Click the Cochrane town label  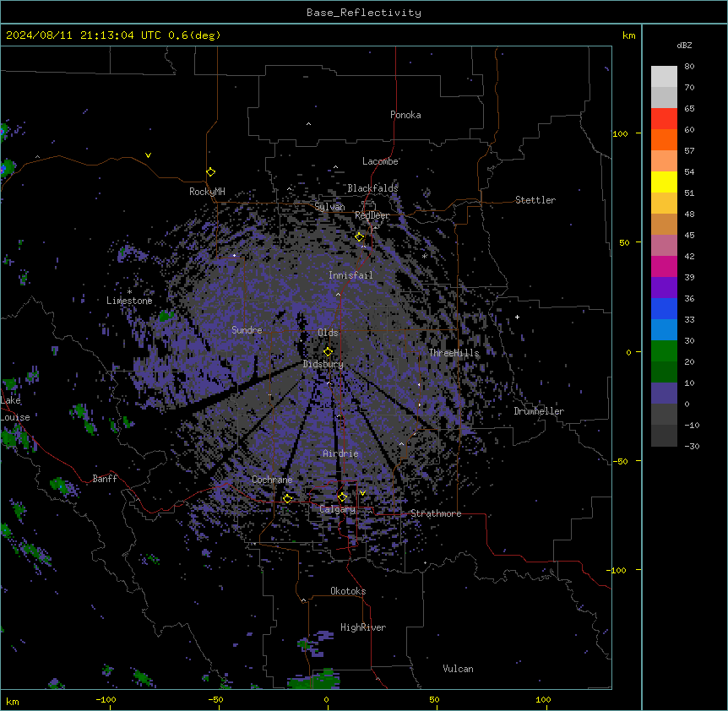click(x=272, y=480)
